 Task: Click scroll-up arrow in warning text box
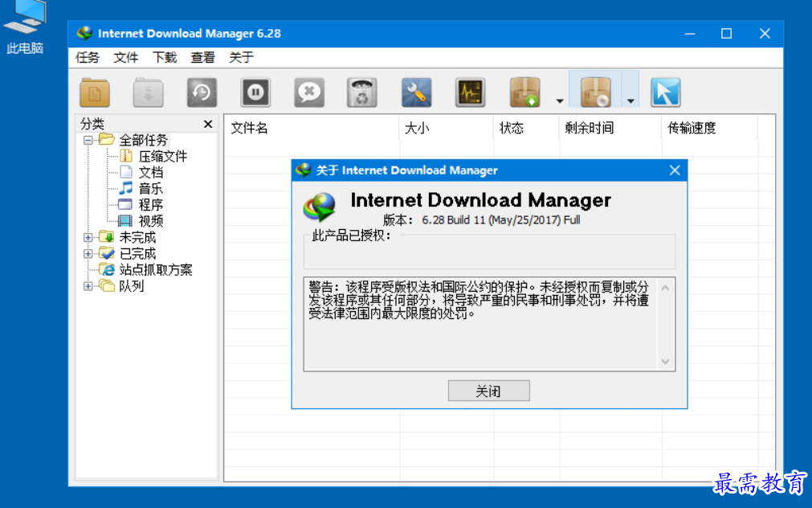[x=666, y=289]
